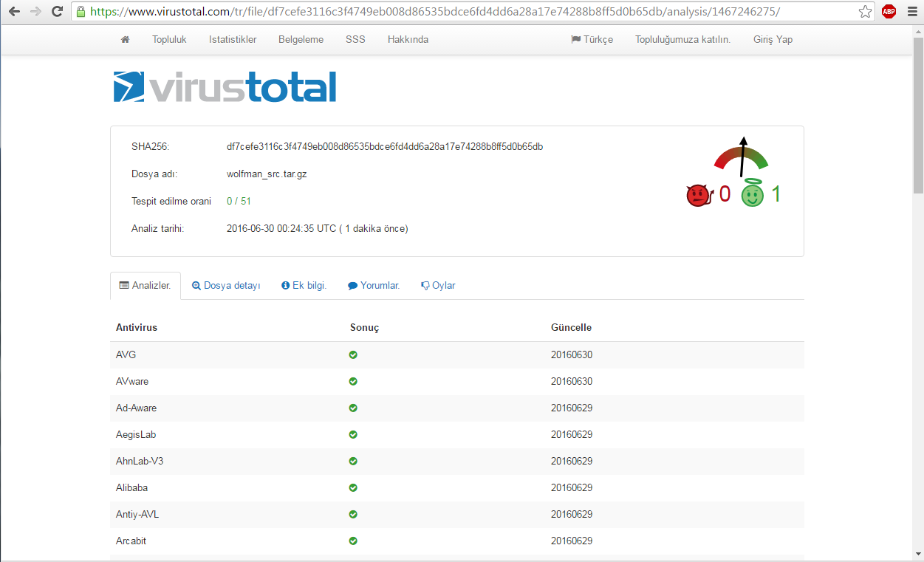Bookmark page with the star icon
Image resolution: width=924 pixels, height=562 pixels.
point(865,12)
